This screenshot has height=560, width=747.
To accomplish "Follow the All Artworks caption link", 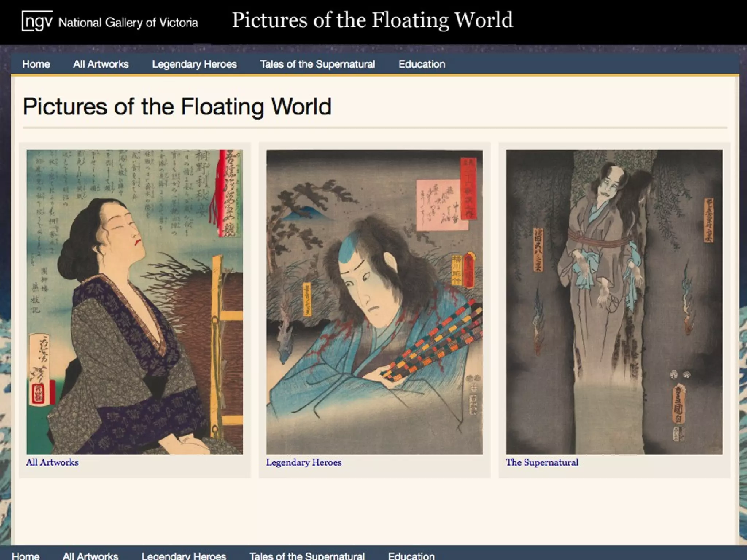I will click(52, 462).
